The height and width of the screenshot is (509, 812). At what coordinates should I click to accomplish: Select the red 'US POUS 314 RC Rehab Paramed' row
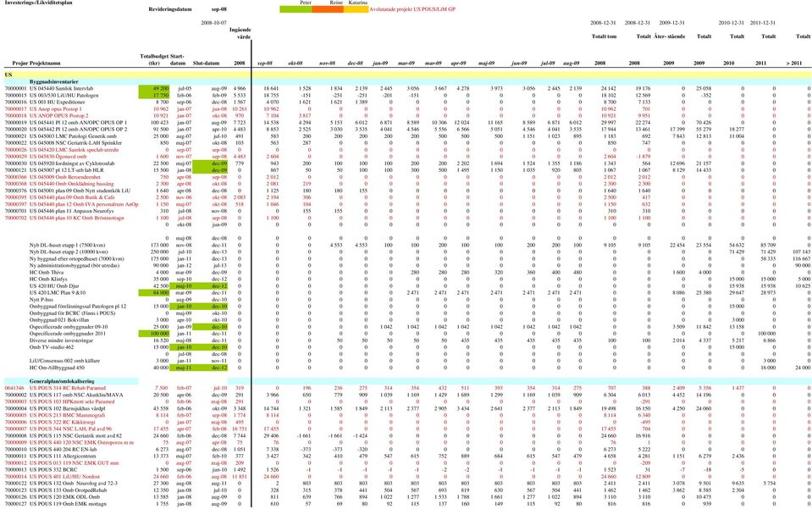pos(68,388)
